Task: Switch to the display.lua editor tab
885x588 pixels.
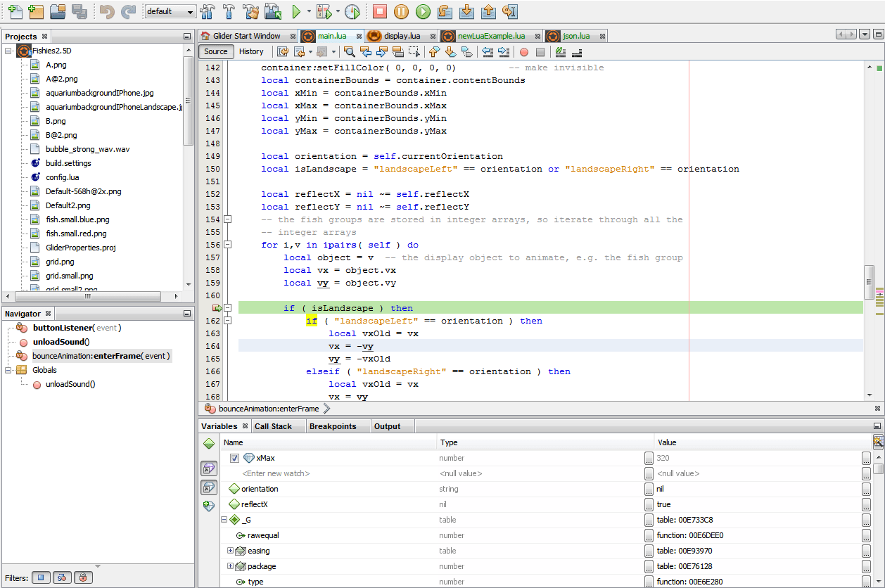Action: (402, 36)
